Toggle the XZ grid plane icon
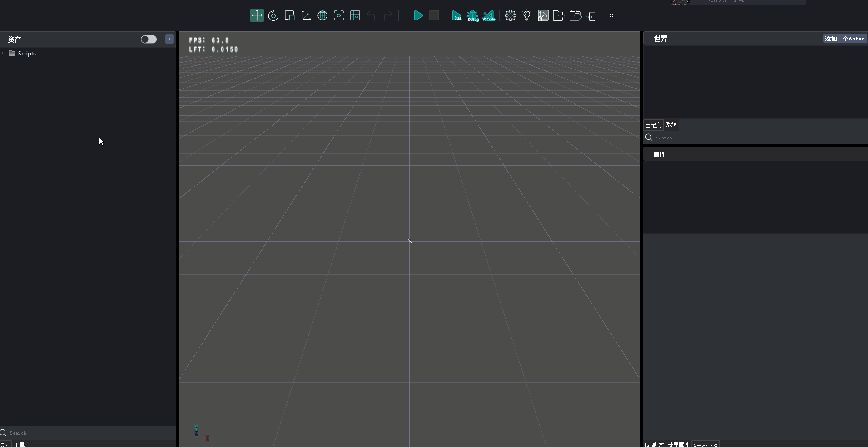Image resolution: width=868 pixels, height=447 pixels. (x=355, y=15)
